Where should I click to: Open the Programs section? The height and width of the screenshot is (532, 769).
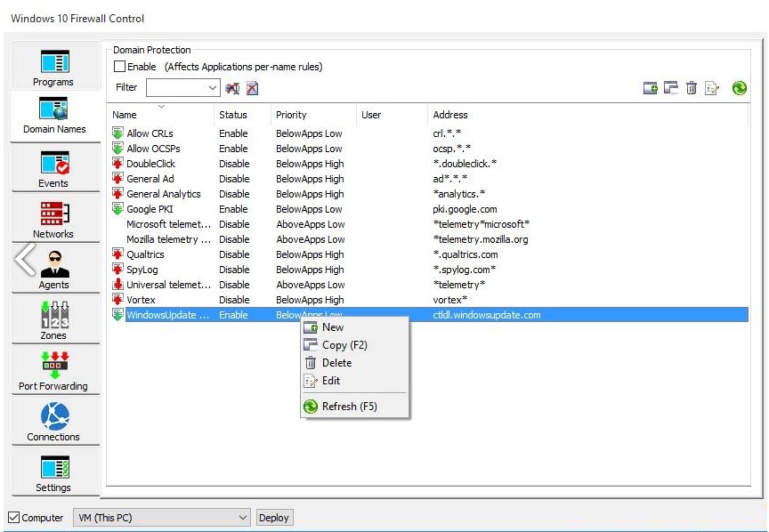(x=54, y=66)
